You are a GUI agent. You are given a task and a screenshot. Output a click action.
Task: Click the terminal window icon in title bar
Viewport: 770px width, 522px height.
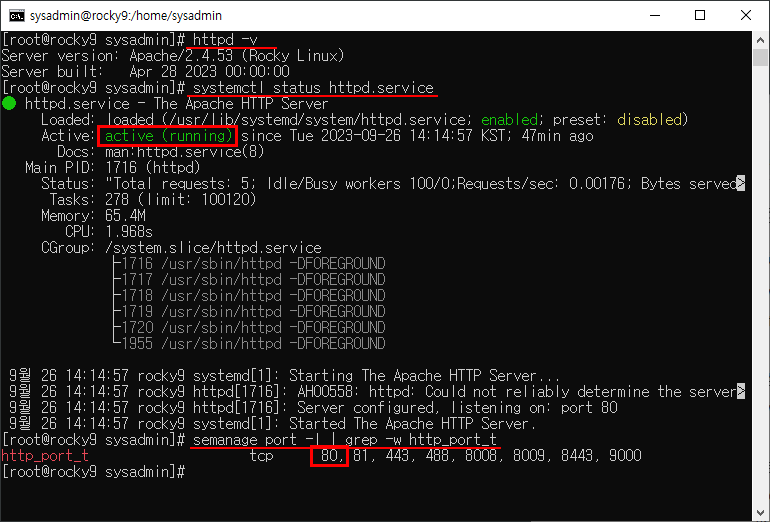tap(16, 15)
